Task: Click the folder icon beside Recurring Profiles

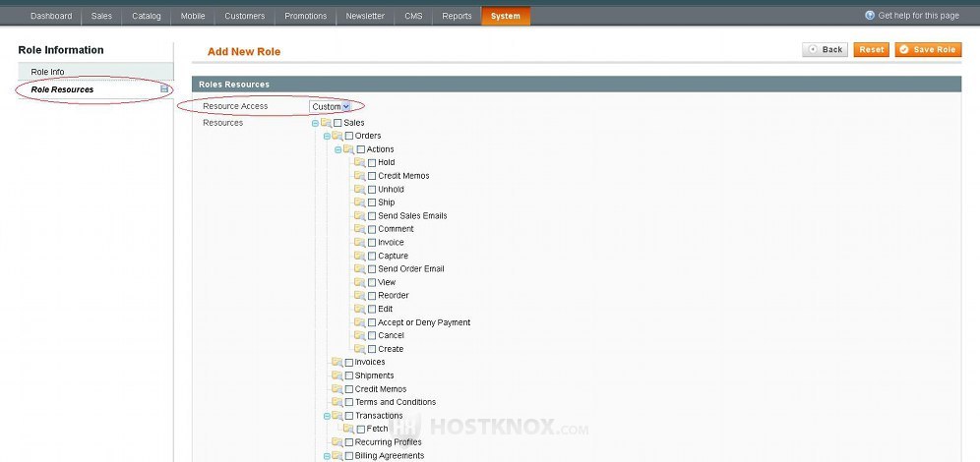Action: (x=337, y=442)
